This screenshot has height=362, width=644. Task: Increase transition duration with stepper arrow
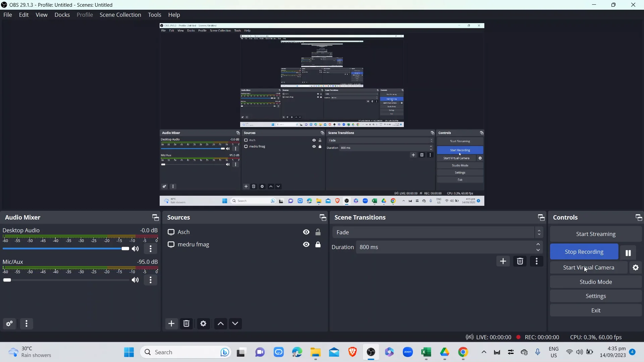coord(538,244)
